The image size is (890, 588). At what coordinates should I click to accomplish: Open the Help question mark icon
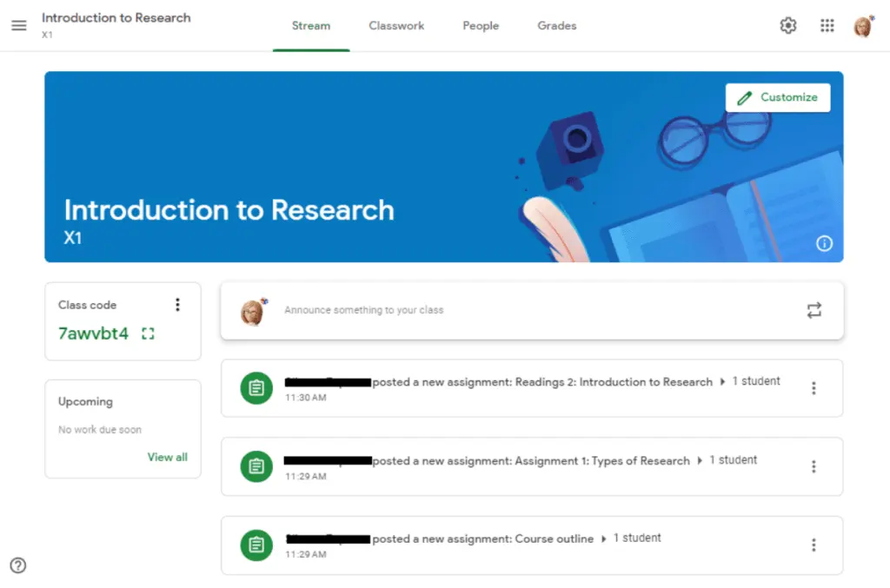18,565
